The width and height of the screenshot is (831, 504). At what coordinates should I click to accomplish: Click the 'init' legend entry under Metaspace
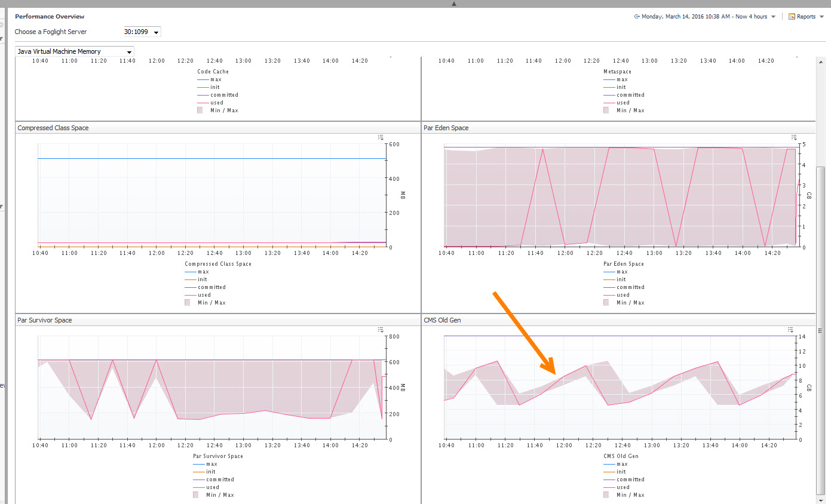point(614,87)
